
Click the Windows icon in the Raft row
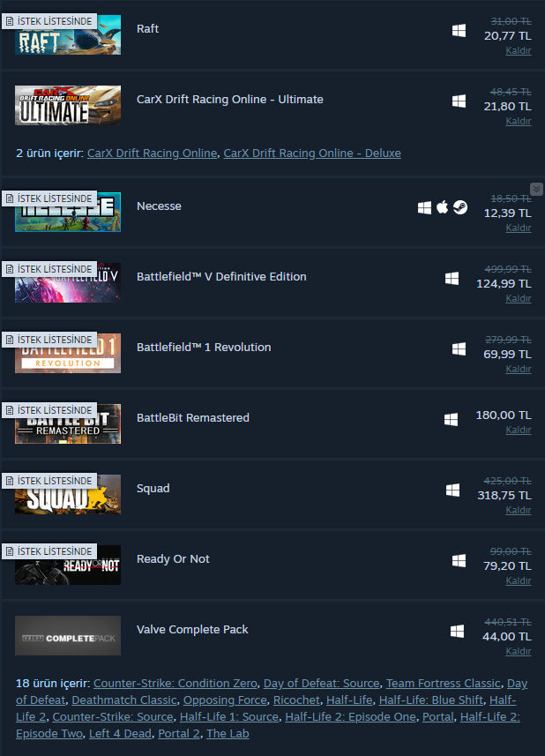[459, 30]
